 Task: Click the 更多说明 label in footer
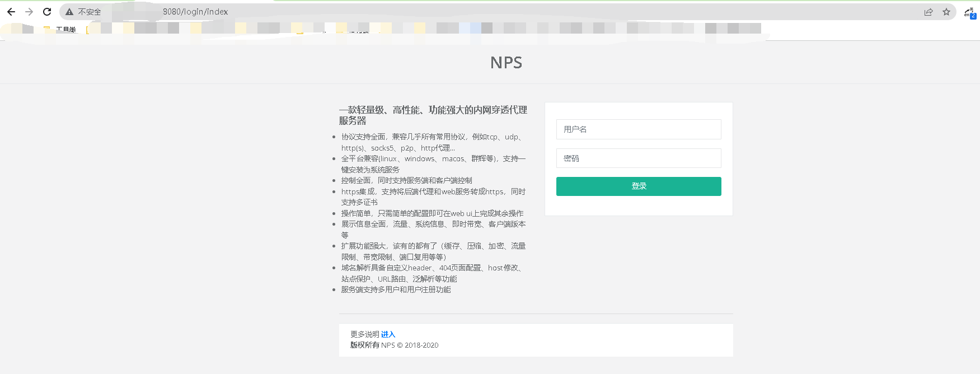(364, 334)
